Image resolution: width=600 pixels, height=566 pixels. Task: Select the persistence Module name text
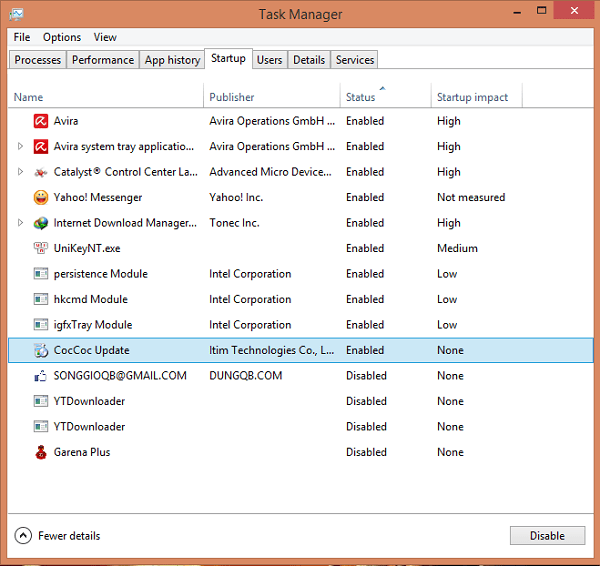(x=101, y=274)
